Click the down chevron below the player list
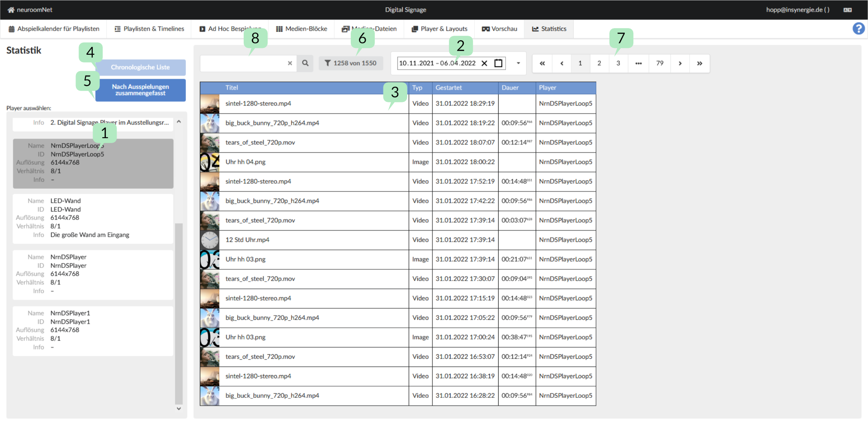The width and height of the screenshot is (868, 425). coord(179,408)
